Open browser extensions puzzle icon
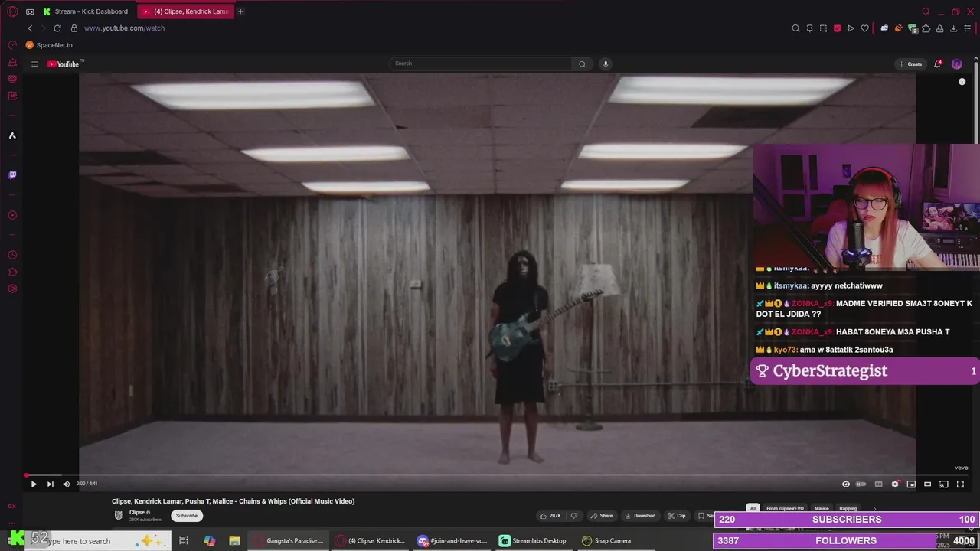This screenshot has width=980, height=551. coord(926,28)
